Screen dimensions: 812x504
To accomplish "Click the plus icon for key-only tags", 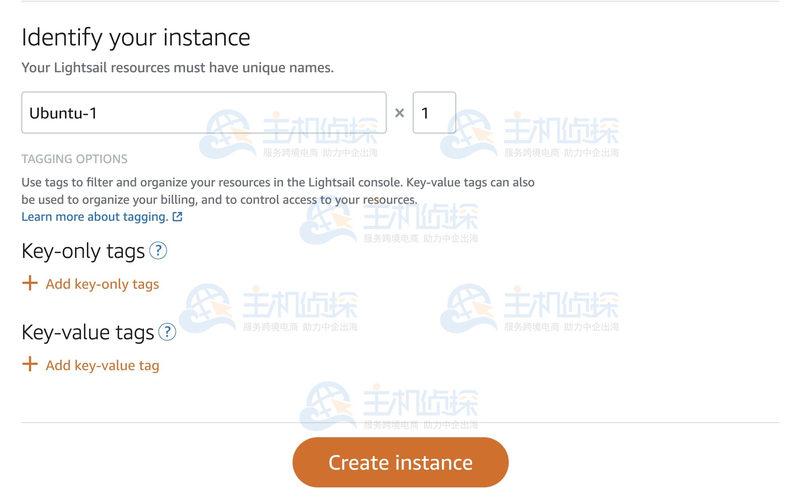I will [30, 283].
